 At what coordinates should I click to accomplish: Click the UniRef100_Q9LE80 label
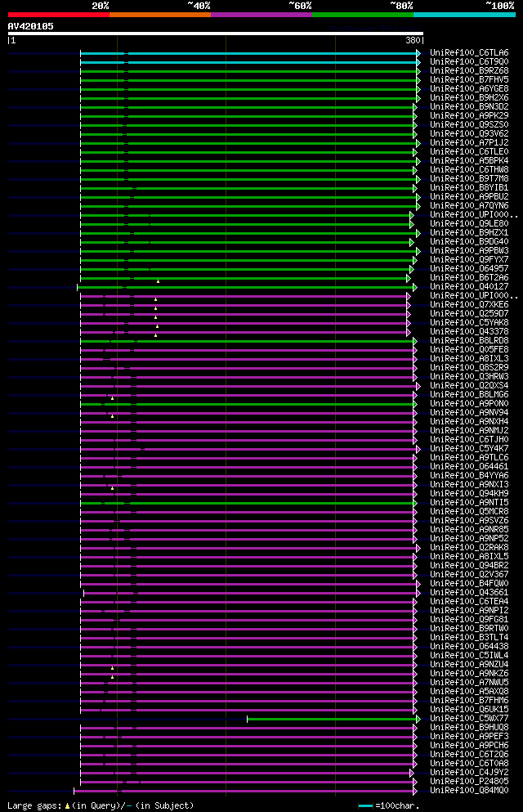click(469, 224)
